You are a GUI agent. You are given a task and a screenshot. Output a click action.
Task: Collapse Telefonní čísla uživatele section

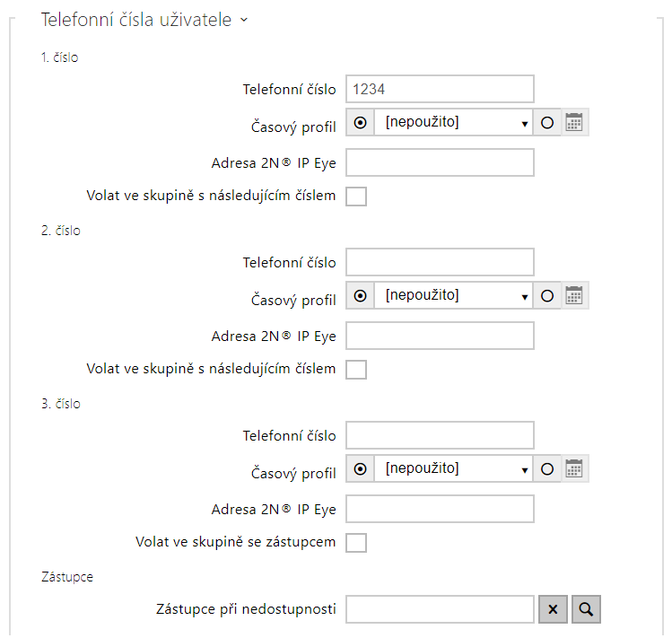coord(243,20)
